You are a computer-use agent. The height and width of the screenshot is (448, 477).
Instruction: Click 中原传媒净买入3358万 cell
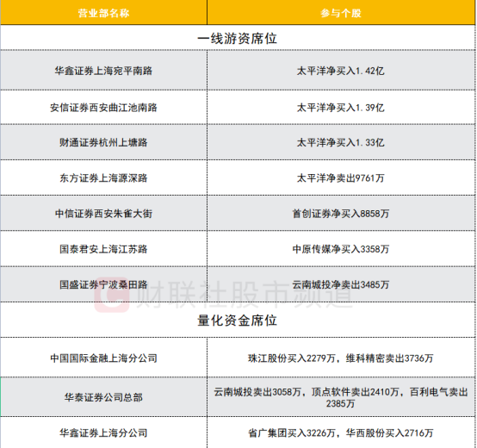[x=341, y=249]
